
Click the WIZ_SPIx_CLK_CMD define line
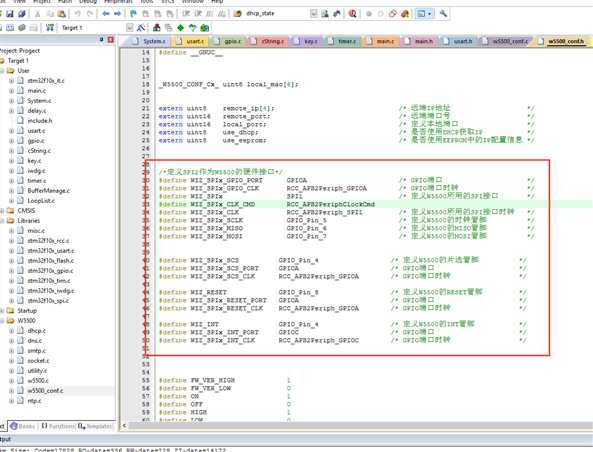(x=267, y=204)
